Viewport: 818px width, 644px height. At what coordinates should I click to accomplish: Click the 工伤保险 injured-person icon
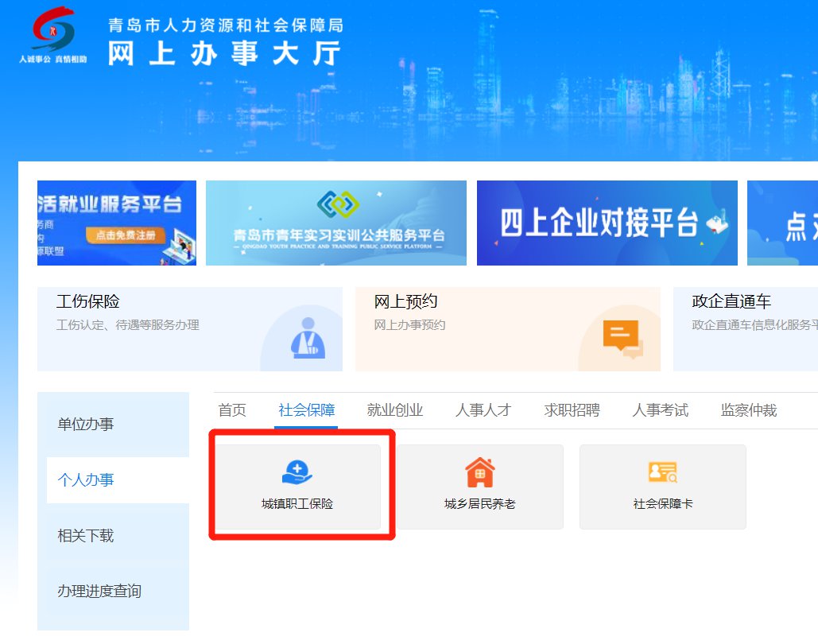point(308,338)
